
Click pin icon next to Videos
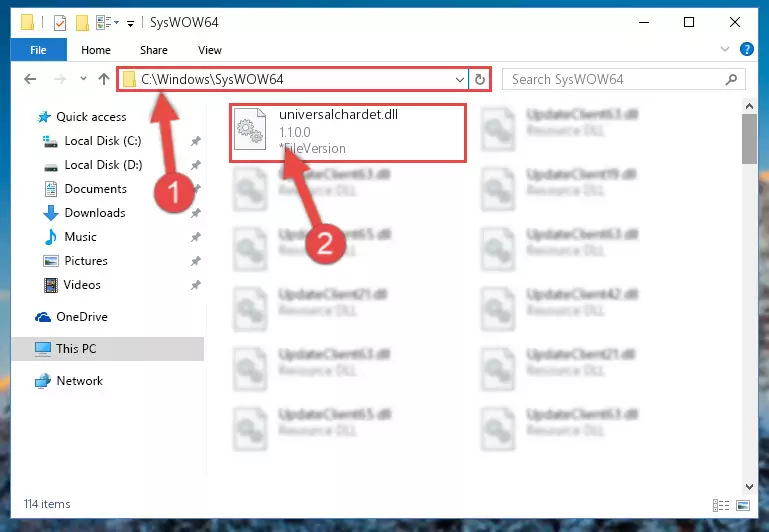coord(195,285)
